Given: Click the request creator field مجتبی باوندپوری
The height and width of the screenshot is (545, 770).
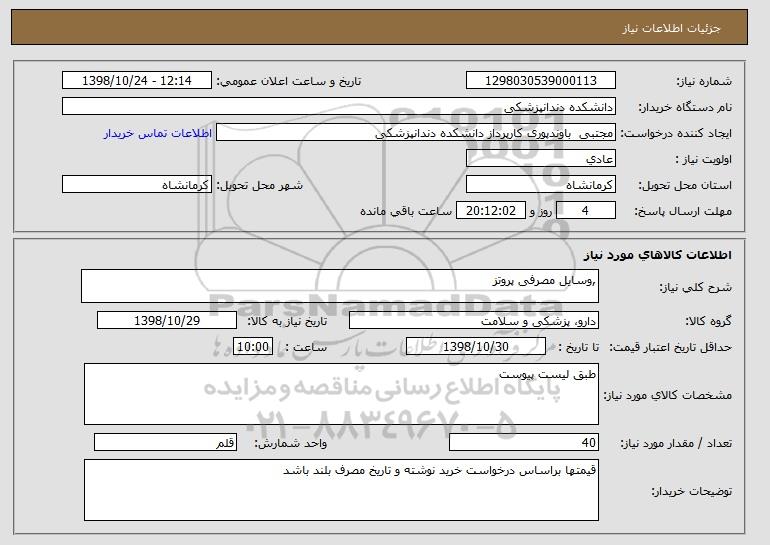Looking at the screenshot, I should 416,133.
